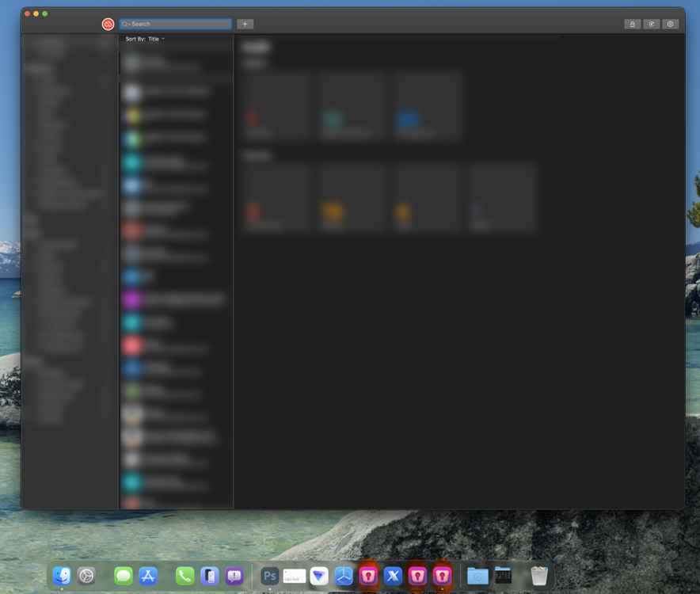Open the Trash in the Dock
The width and height of the screenshot is (700, 594).
click(x=539, y=576)
